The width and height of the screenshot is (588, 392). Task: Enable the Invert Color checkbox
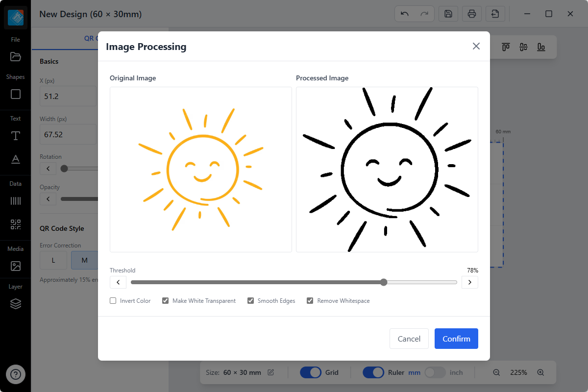113,300
